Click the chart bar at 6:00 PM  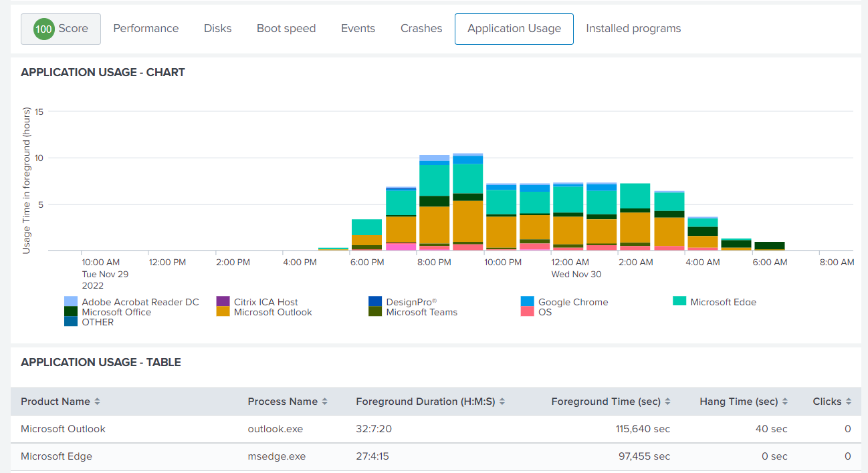click(x=366, y=235)
